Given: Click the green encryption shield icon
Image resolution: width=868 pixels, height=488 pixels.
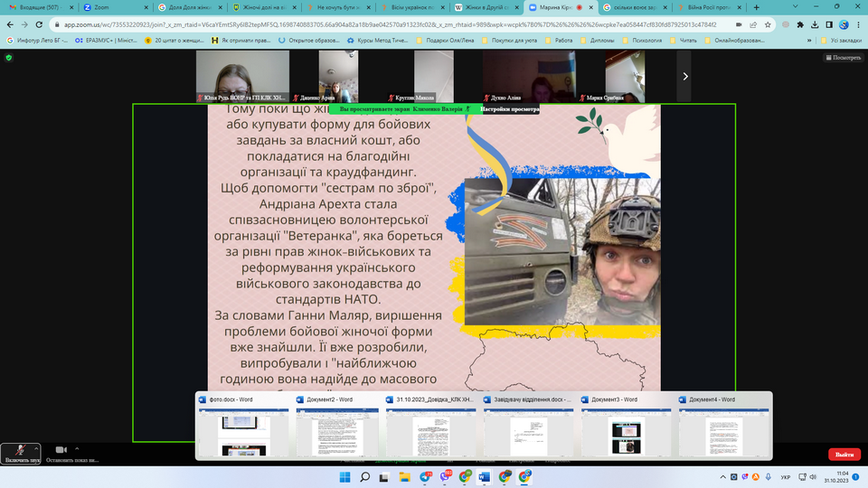Looking at the screenshot, I should (9, 57).
